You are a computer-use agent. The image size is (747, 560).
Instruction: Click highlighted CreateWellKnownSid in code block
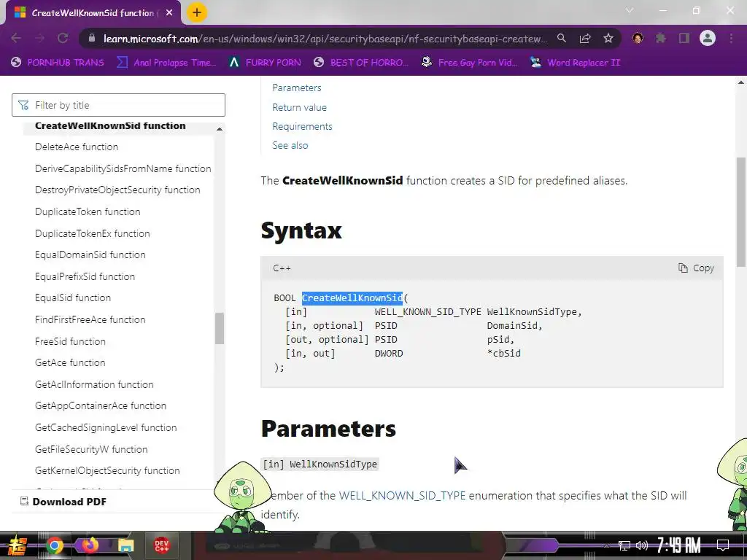coord(352,298)
